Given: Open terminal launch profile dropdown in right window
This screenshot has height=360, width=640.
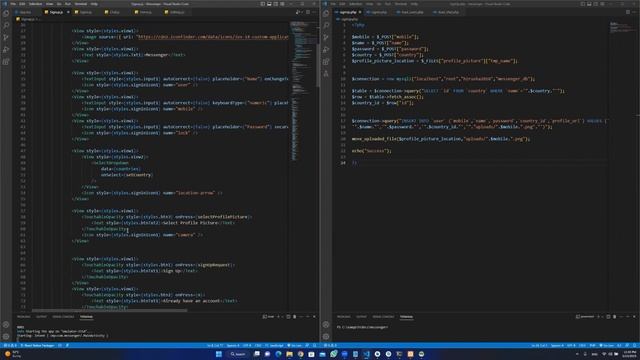Looking at the screenshot, I should click(x=602, y=317).
